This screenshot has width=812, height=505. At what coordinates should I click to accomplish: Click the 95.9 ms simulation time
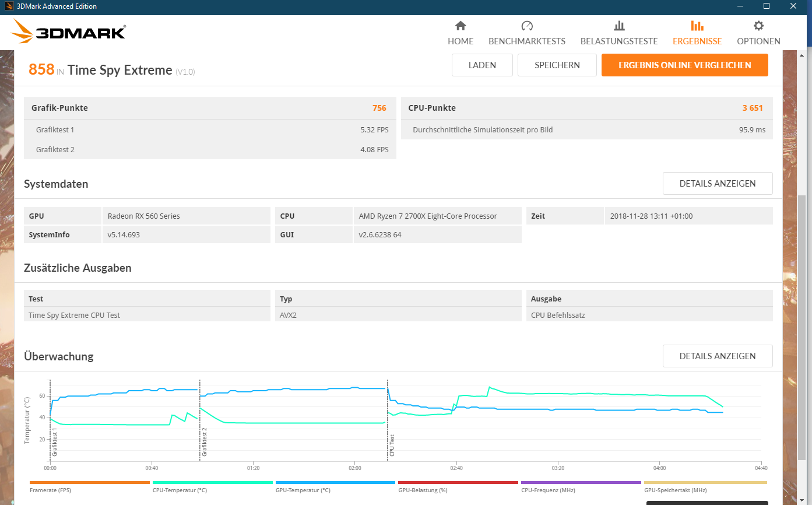(x=752, y=130)
